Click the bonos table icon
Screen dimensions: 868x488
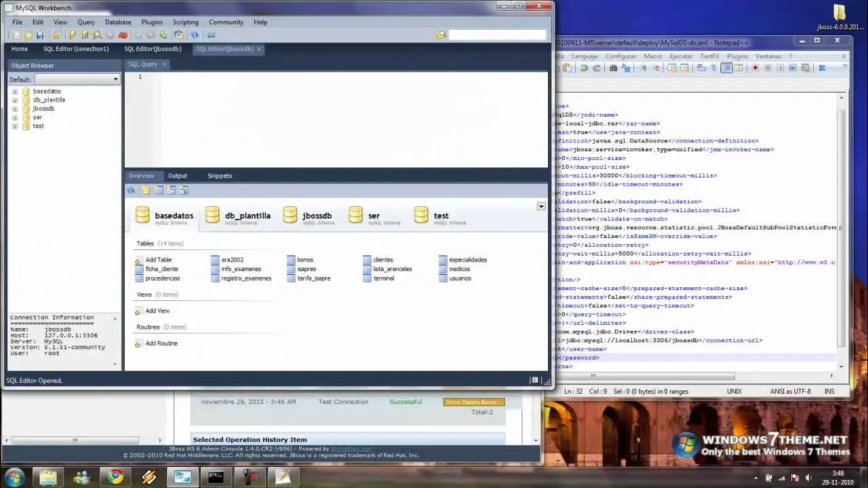(x=291, y=260)
